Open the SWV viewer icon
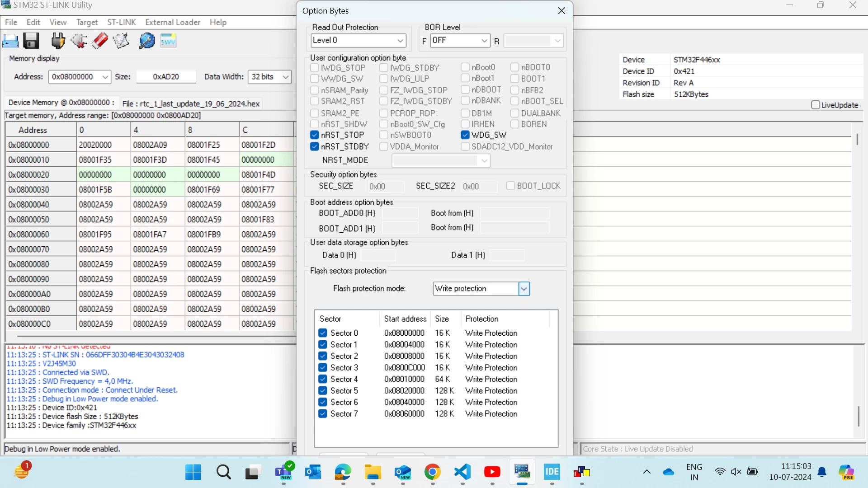Image resolution: width=868 pixels, height=488 pixels. pyautogui.click(x=168, y=41)
